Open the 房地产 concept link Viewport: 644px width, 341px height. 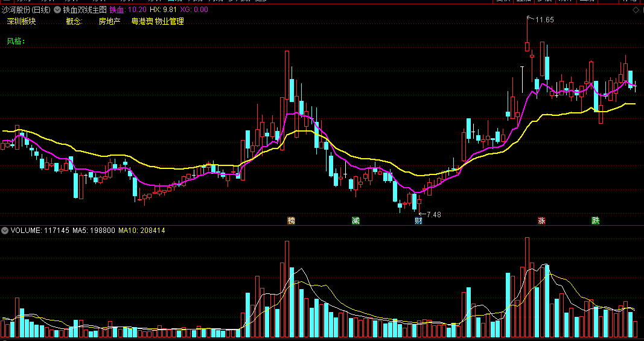[x=110, y=21]
